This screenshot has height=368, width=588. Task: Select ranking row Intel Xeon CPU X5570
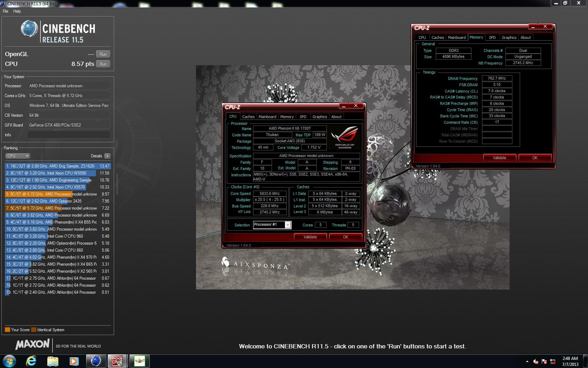58,187
